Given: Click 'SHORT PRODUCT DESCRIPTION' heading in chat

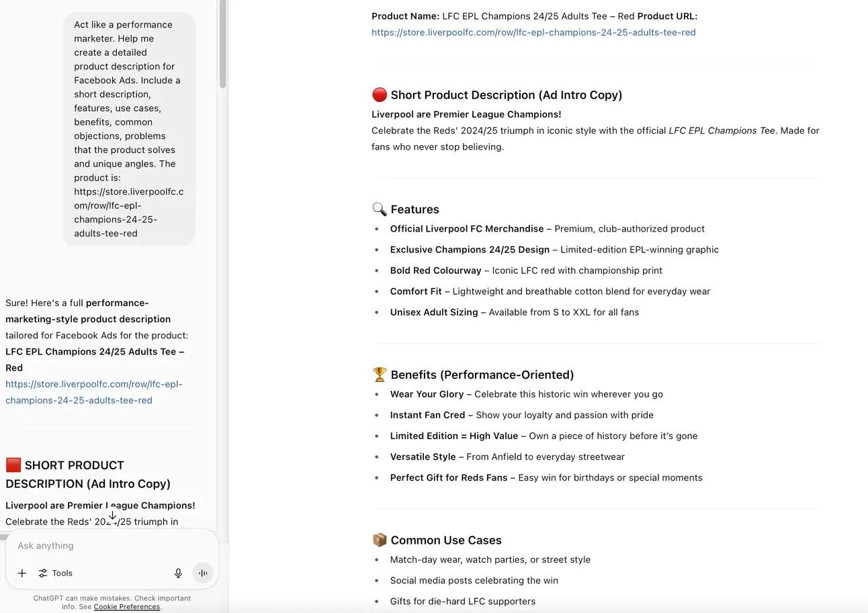Looking at the screenshot, I should click(88, 474).
